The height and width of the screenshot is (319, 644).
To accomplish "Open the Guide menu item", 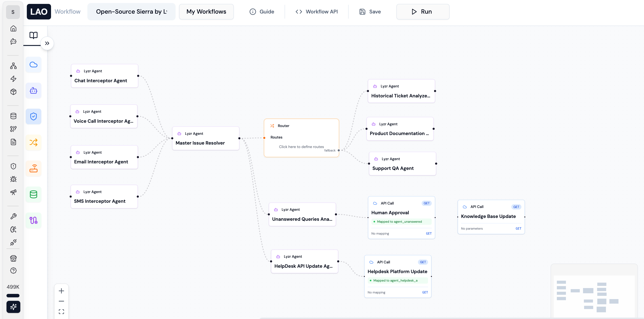I will pyautogui.click(x=262, y=12).
